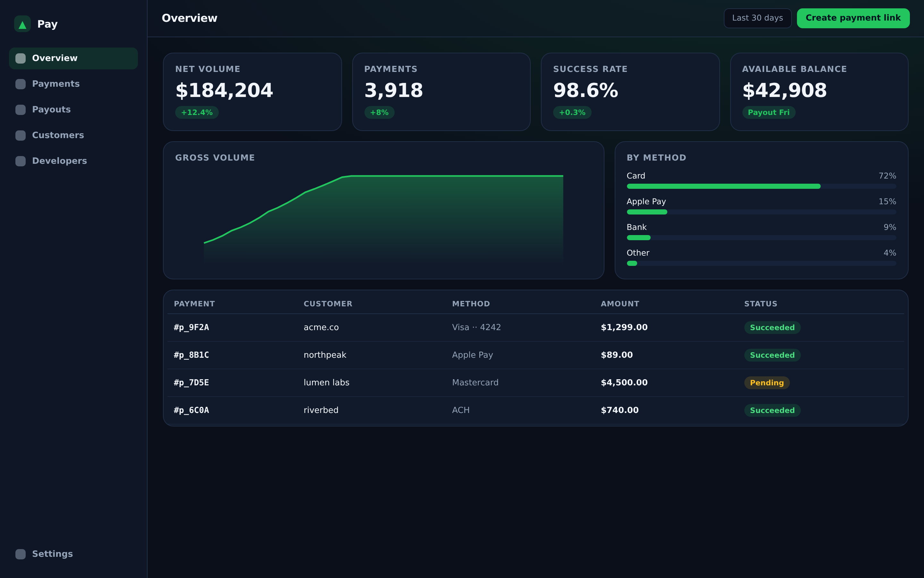The width and height of the screenshot is (924, 578).
Task: Click the Card 72% progress bar
Action: click(761, 186)
